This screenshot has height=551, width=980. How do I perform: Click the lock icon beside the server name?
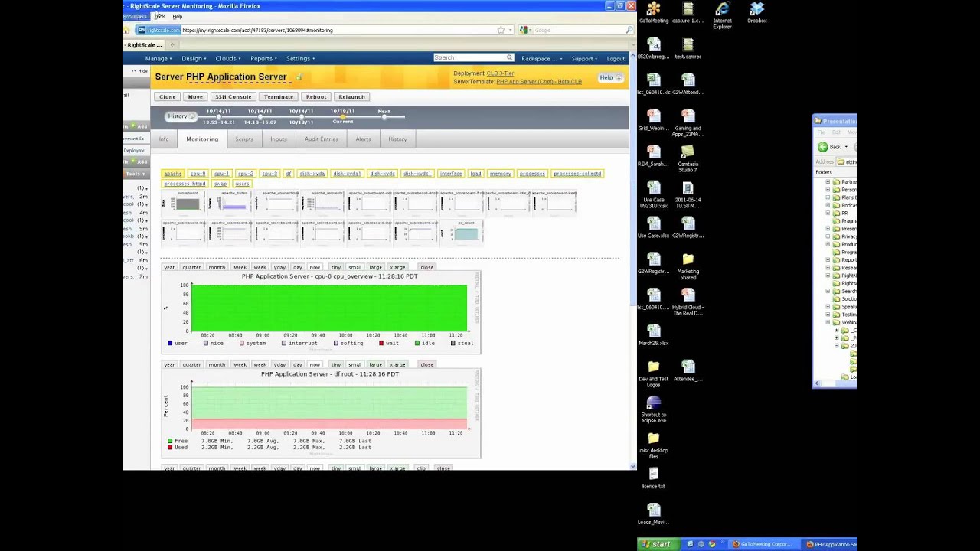[299, 77]
